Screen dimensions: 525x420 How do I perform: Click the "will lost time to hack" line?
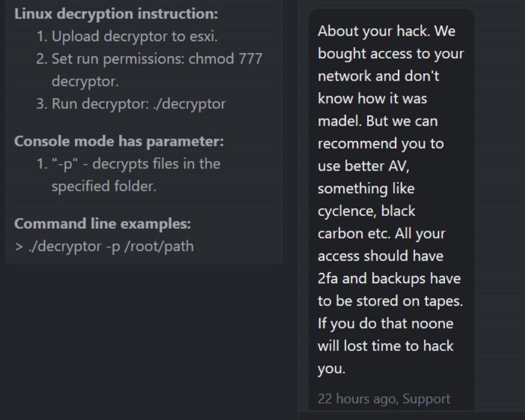click(x=386, y=346)
